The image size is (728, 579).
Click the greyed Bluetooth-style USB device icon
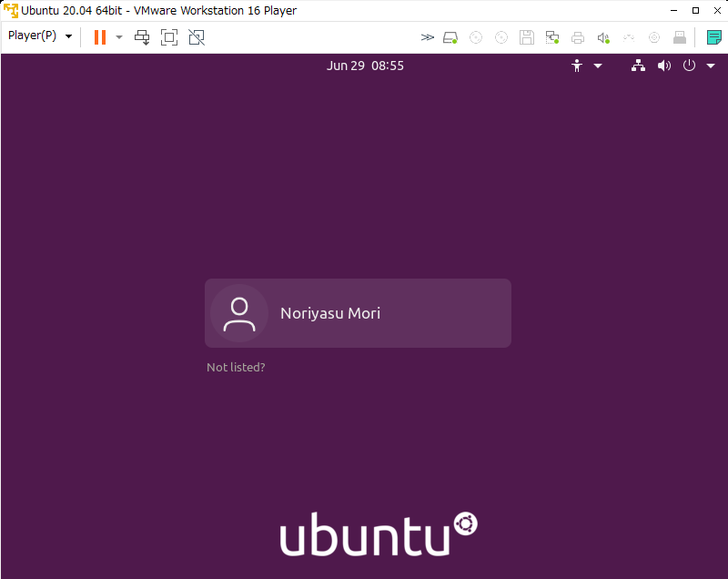(629, 37)
